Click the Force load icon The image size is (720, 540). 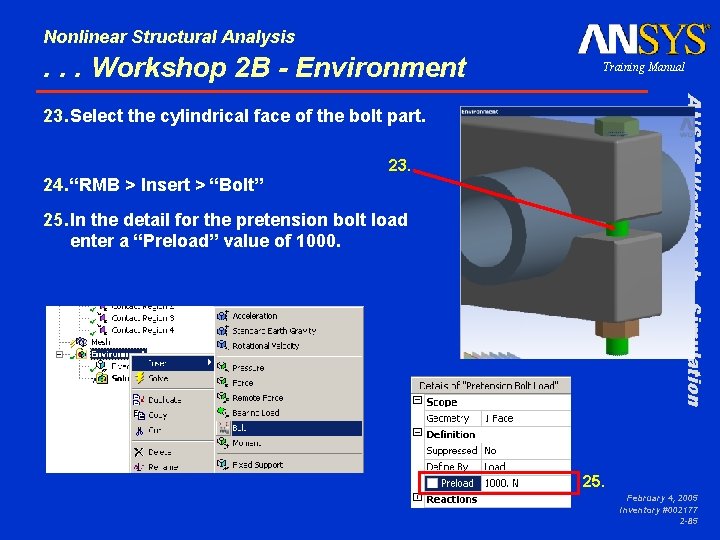223,382
